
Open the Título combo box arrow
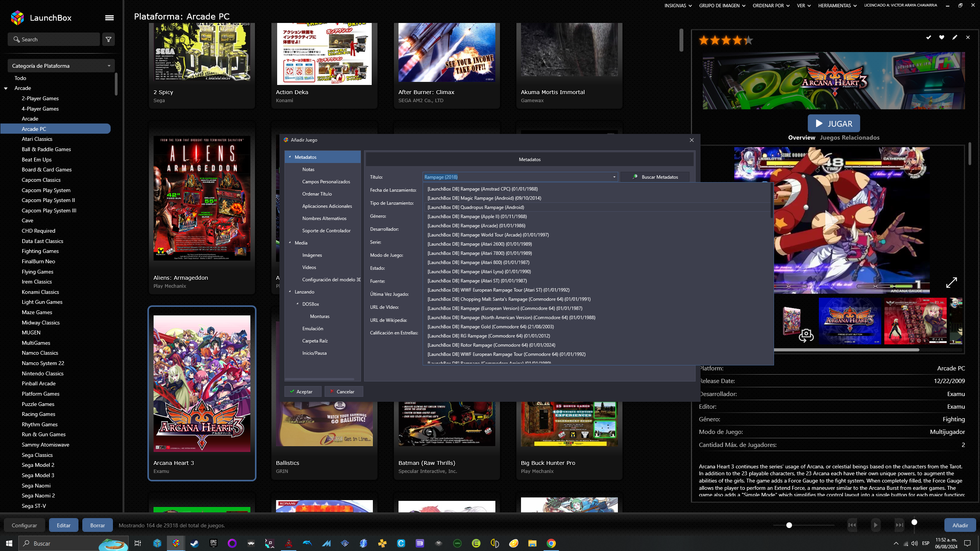pyautogui.click(x=614, y=177)
